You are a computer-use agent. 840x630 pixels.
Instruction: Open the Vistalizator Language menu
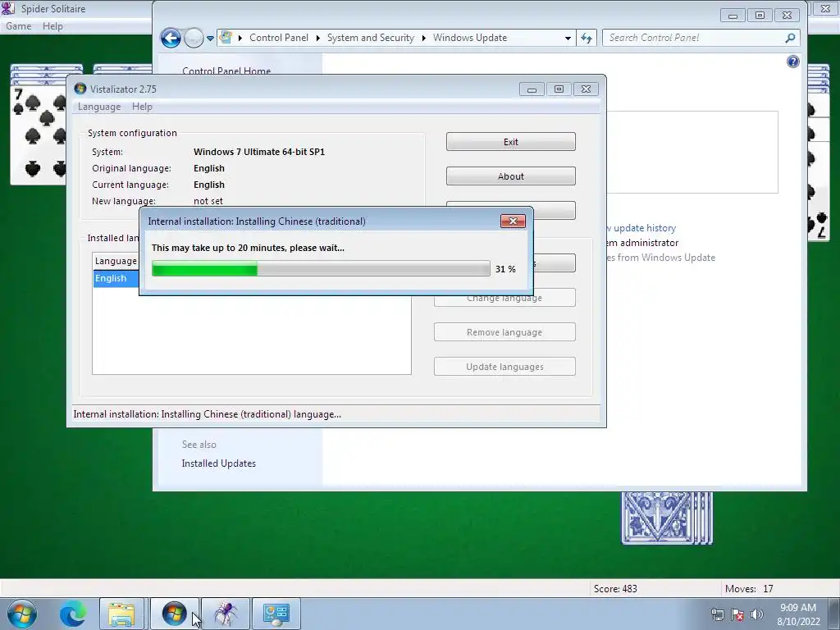[99, 107]
